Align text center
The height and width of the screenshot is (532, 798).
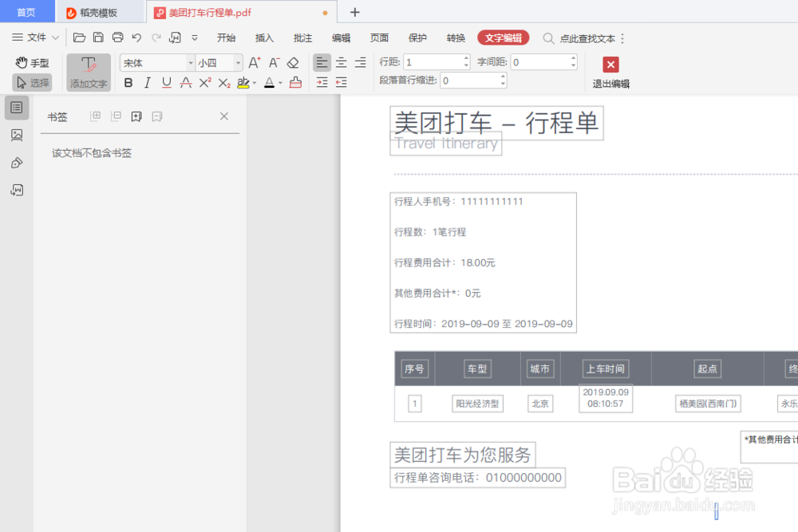(x=341, y=62)
